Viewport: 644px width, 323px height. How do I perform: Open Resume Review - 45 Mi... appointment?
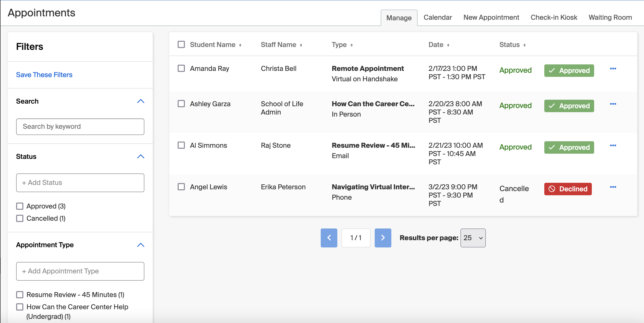pos(373,145)
